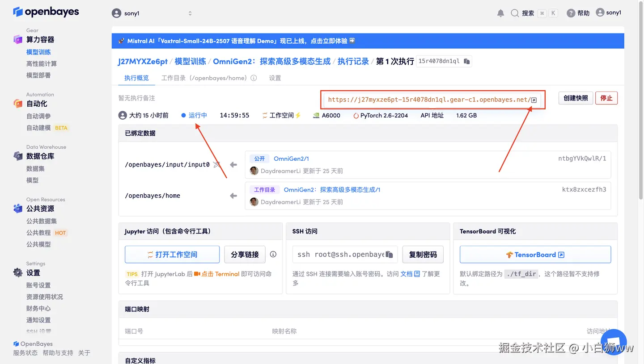Open the TensorBoard button
Viewport: 644px width, 364px height.
point(535,255)
